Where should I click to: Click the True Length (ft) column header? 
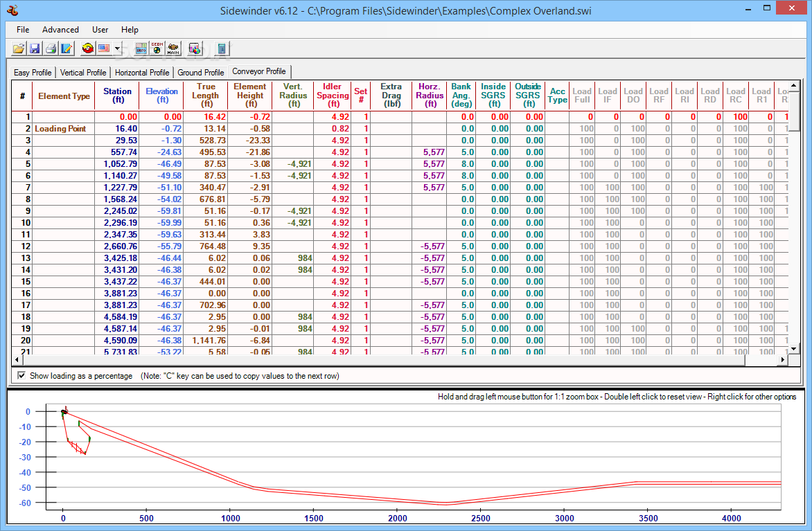pos(206,96)
